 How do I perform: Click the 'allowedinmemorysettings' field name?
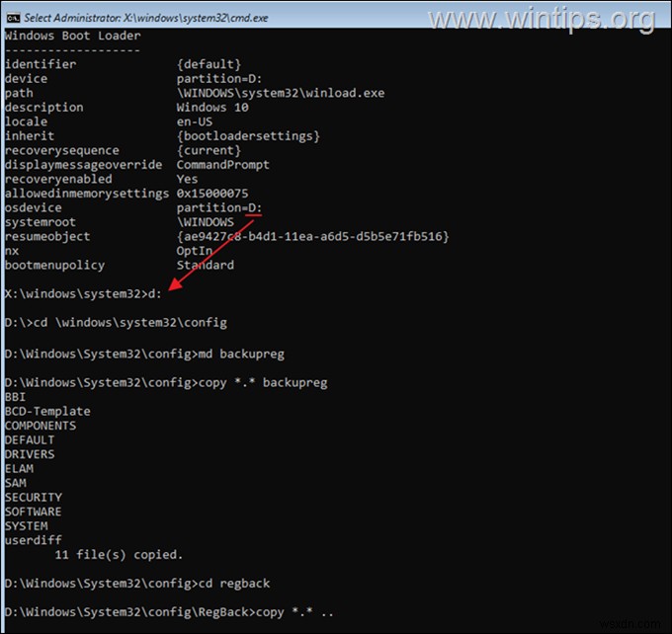pos(87,194)
